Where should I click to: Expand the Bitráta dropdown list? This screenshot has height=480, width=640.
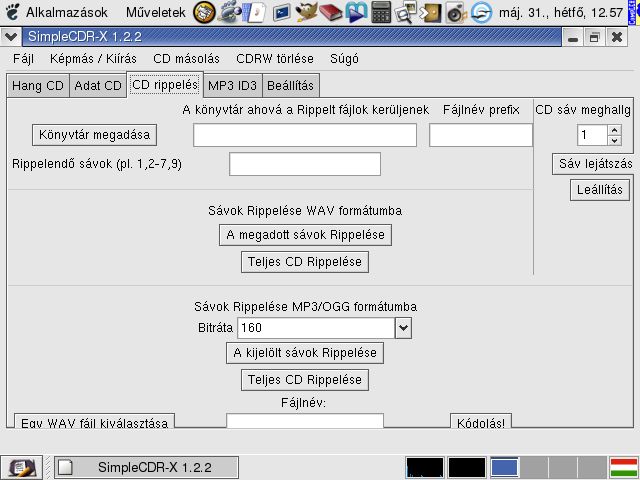pyautogui.click(x=403, y=327)
